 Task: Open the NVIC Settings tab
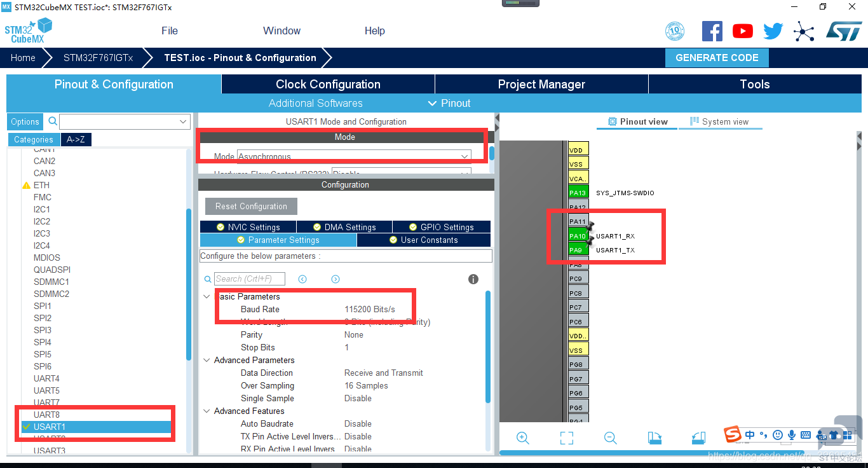tap(248, 227)
